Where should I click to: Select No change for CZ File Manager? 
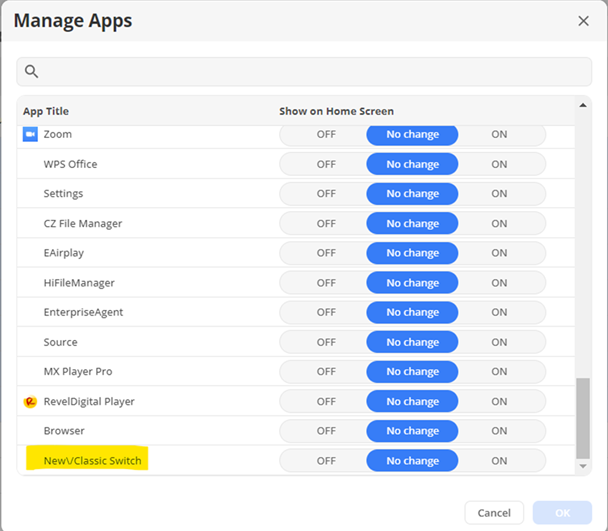point(412,223)
